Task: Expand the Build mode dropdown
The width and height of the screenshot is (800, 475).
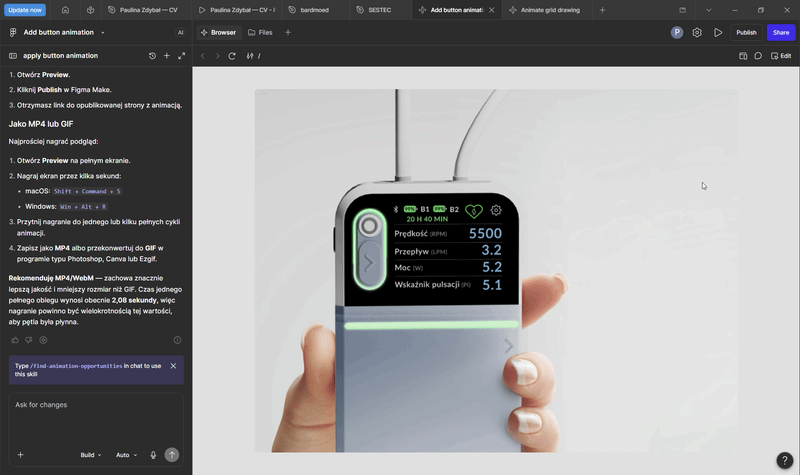Action: [91, 455]
